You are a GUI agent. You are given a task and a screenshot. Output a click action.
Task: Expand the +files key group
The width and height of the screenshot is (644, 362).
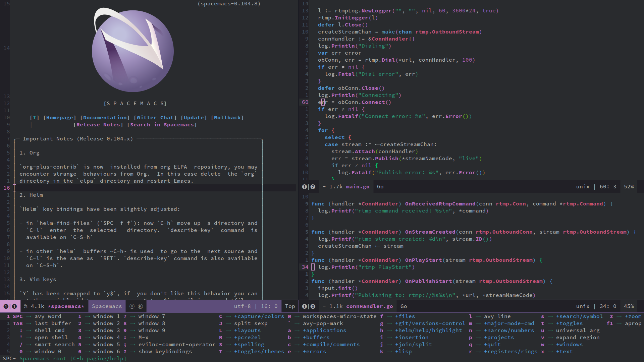[x=405, y=316]
